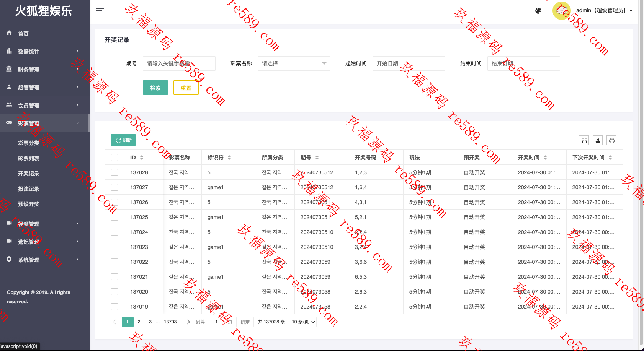The height and width of the screenshot is (351, 644).
Task: Click the 结束时间 end date field
Action: pyautogui.click(x=524, y=63)
